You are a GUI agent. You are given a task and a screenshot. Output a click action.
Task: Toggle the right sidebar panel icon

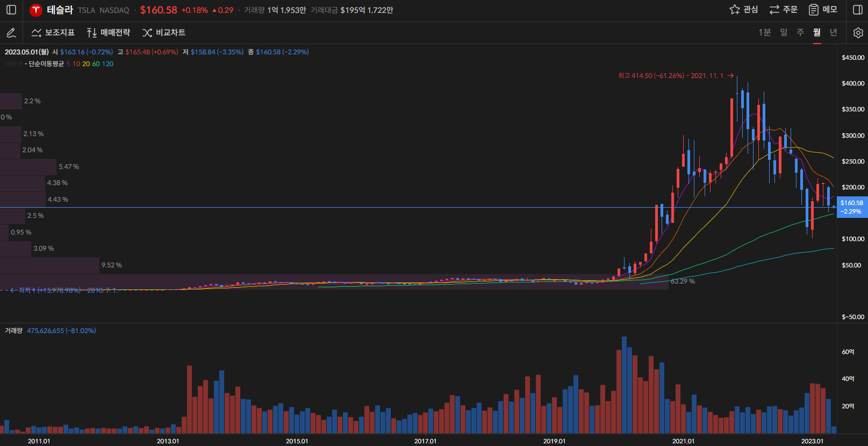coord(858,10)
